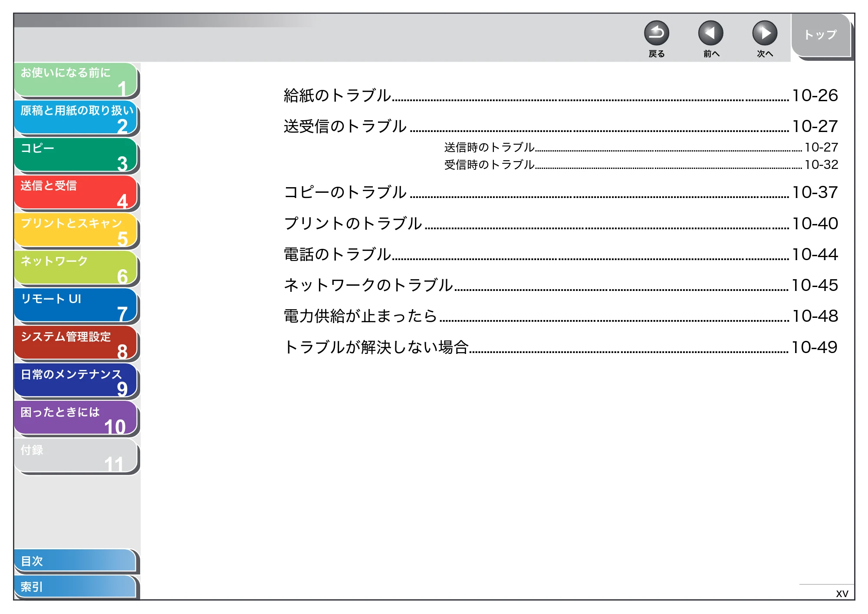Open 電力供給が止まったら entry
The height and width of the screenshot is (614, 868).
561,316
